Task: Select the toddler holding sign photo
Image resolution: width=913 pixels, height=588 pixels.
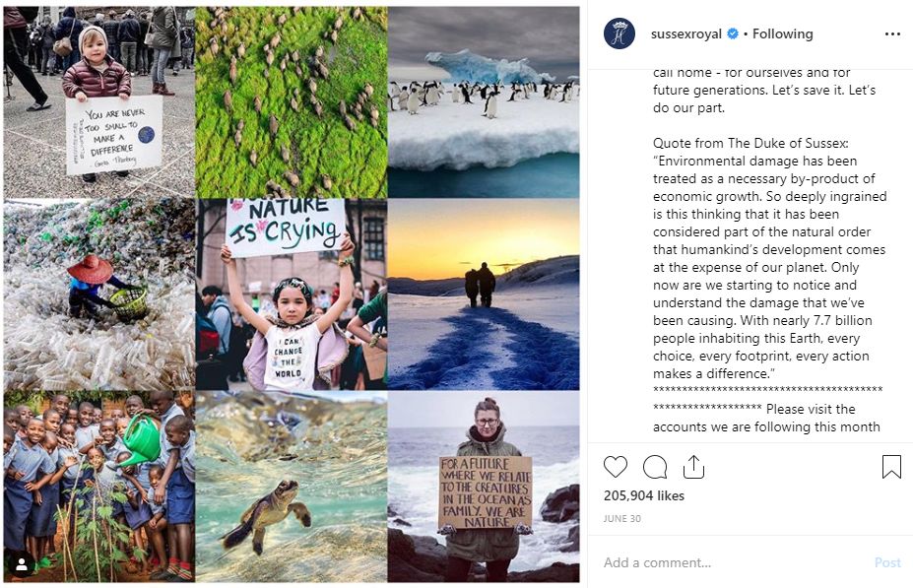Action: click(99, 102)
